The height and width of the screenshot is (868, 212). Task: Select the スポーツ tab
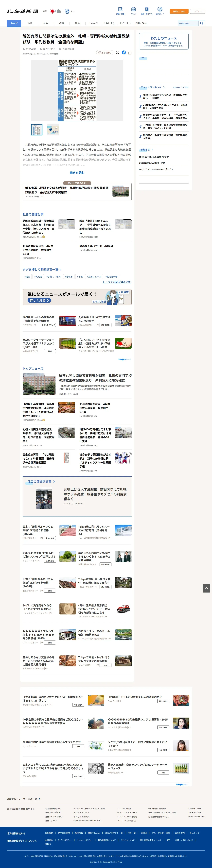[x=93, y=23]
